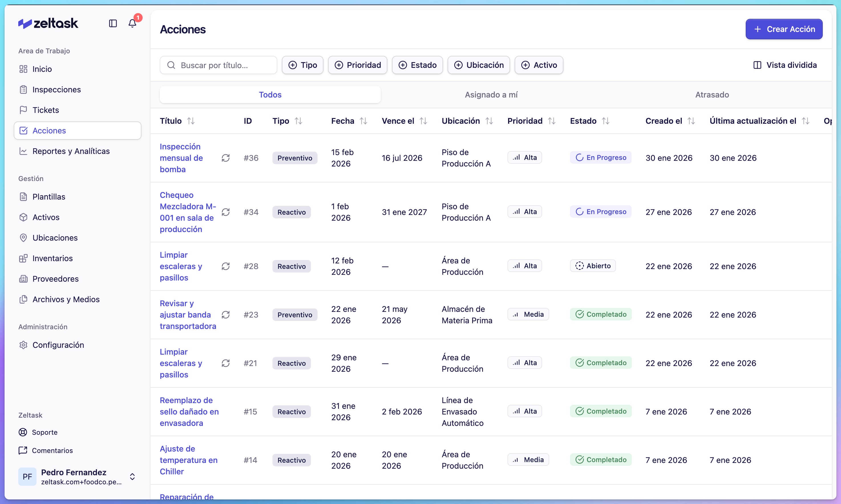Open Inventarios in the sidebar
This screenshot has height=504, width=841.
pos(78,258)
